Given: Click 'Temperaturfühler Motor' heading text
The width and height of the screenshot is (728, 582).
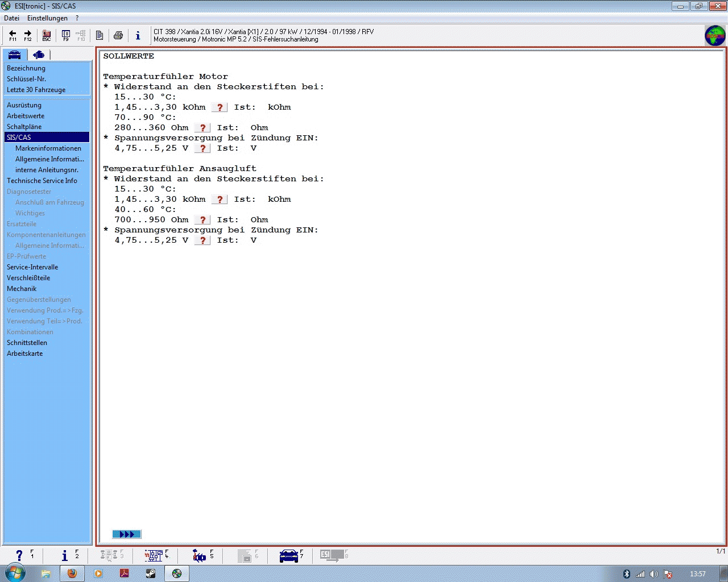Looking at the screenshot, I should (x=166, y=77).
